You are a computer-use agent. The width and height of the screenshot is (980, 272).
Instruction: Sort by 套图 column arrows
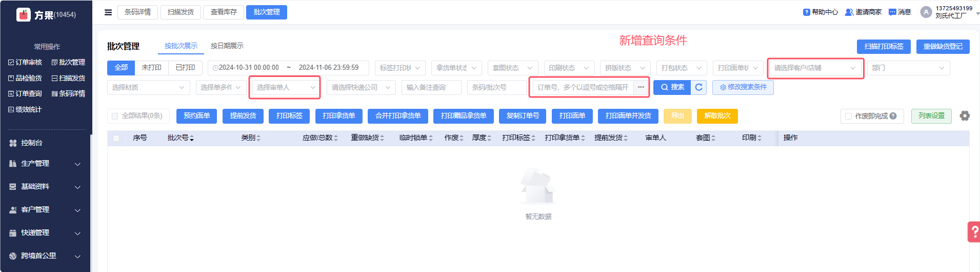pyautogui.click(x=713, y=138)
